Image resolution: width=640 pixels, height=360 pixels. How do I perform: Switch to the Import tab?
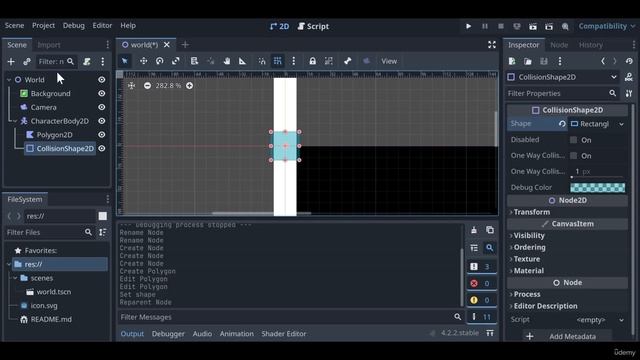49,45
